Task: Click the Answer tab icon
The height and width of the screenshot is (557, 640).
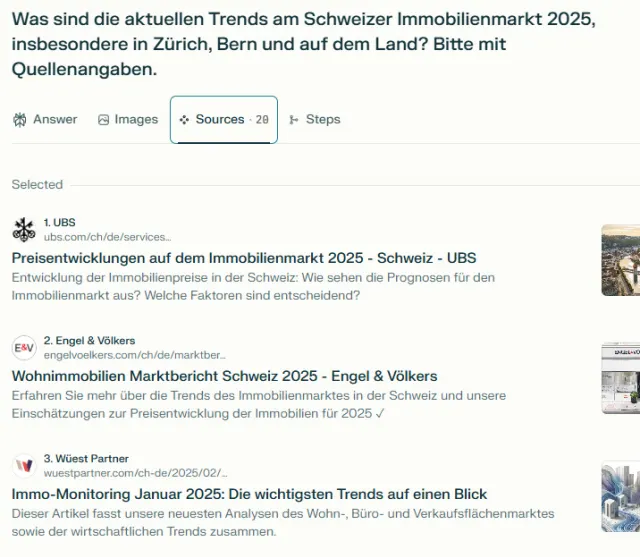Action: [x=19, y=120]
